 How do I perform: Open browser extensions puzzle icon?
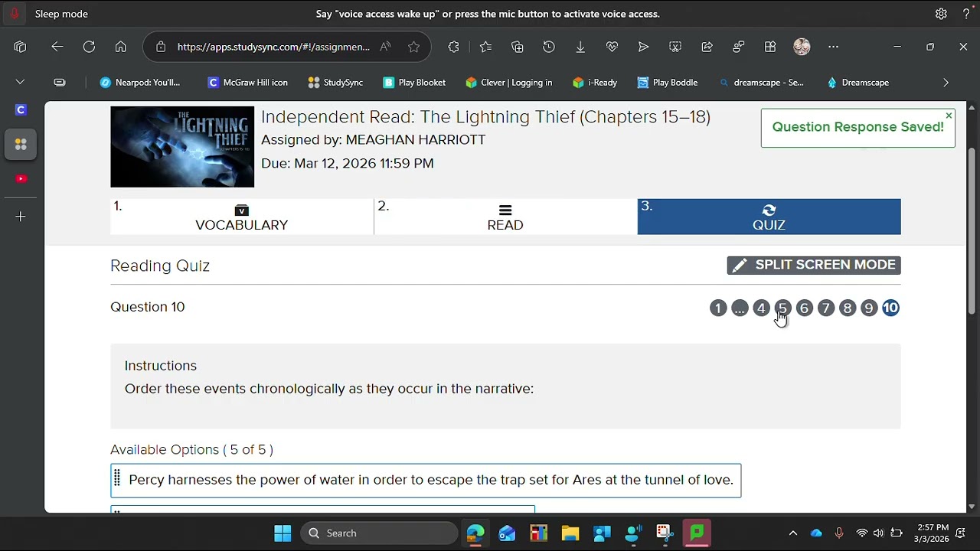tap(453, 47)
